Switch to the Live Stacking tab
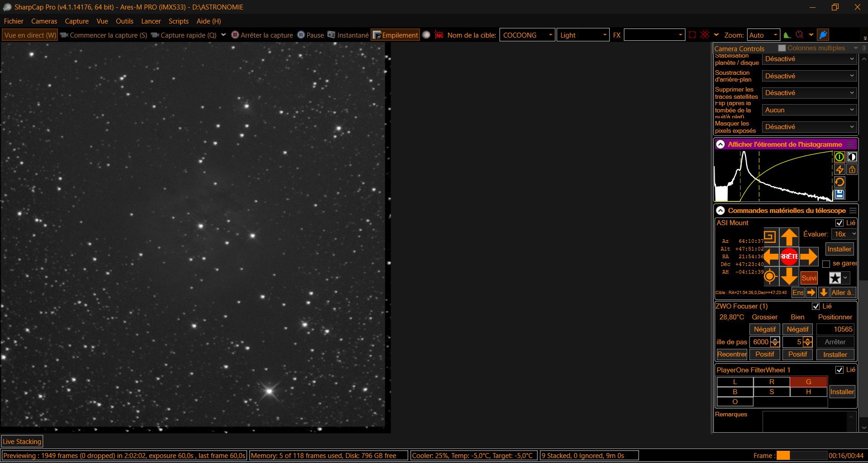 click(x=22, y=441)
